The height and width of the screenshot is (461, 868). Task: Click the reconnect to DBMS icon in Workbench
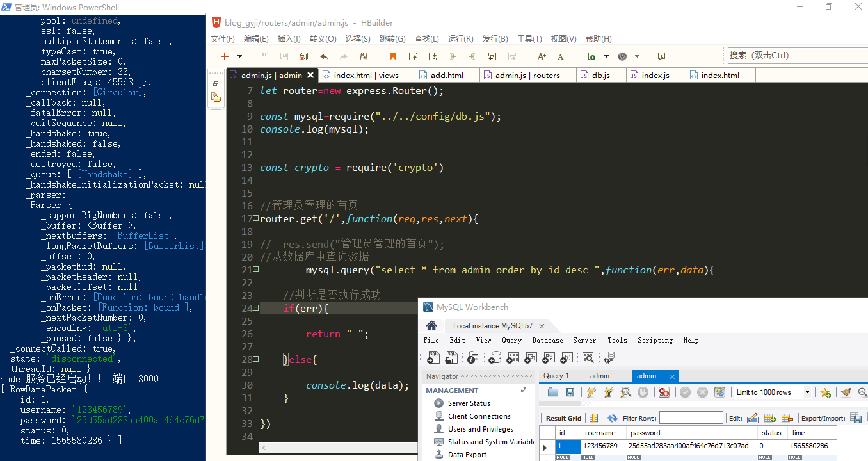609,357
